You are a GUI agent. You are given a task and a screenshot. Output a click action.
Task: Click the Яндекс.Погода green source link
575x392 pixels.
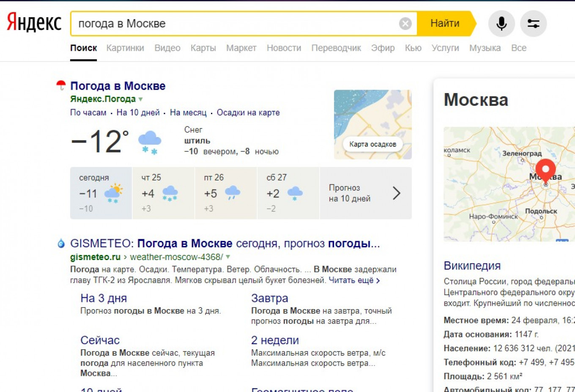click(x=103, y=99)
